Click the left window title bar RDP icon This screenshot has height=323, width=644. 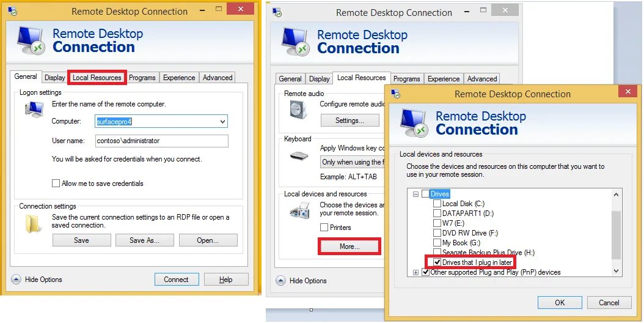click(12, 10)
